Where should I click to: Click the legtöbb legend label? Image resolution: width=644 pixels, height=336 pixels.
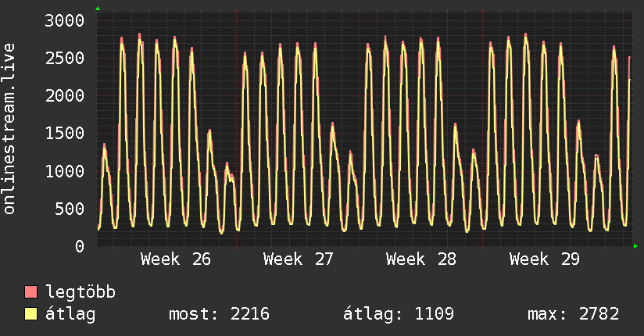[x=80, y=292]
